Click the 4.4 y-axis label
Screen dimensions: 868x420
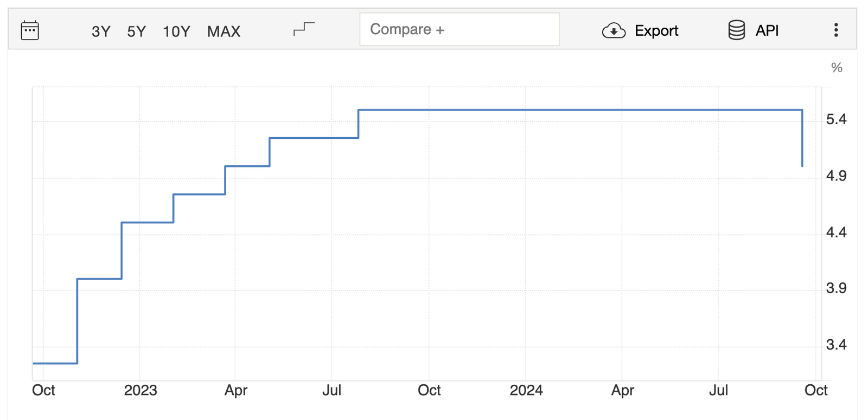point(836,232)
